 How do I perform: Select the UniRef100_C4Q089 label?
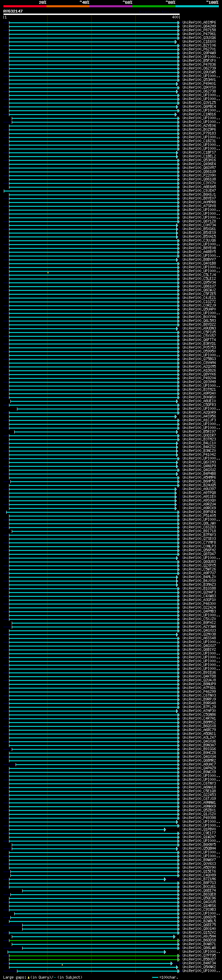[199, 875]
